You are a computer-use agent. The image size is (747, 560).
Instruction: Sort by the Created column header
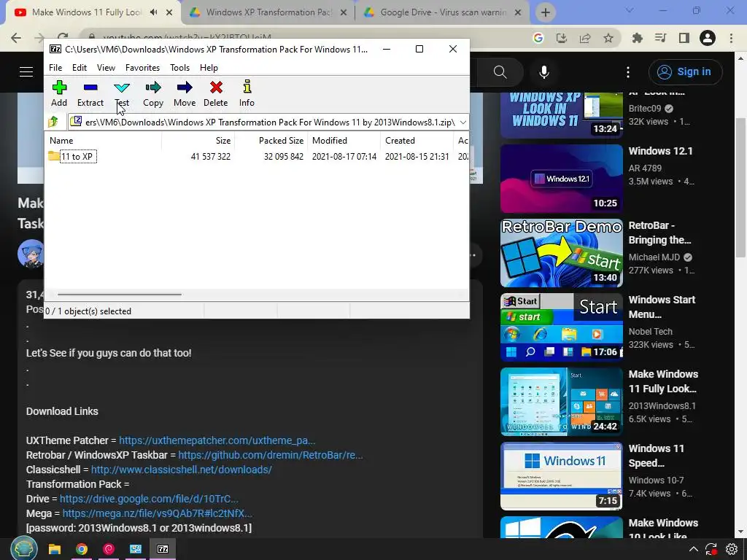coord(417,141)
